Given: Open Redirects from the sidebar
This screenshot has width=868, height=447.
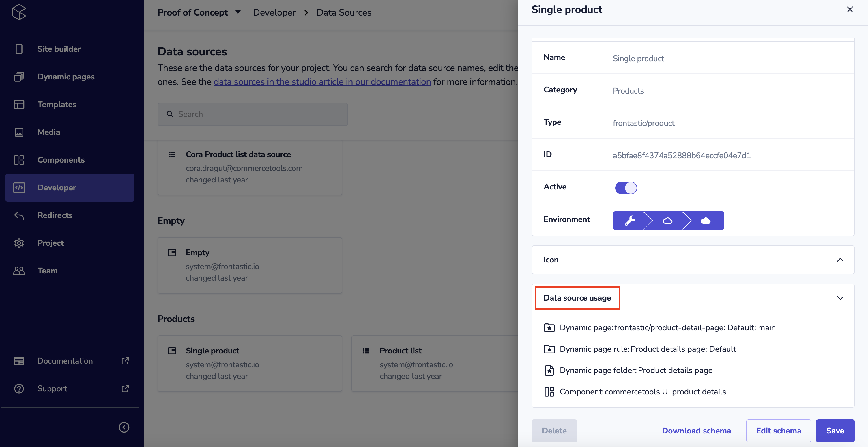Looking at the screenshot, I should tap(55, 215).
